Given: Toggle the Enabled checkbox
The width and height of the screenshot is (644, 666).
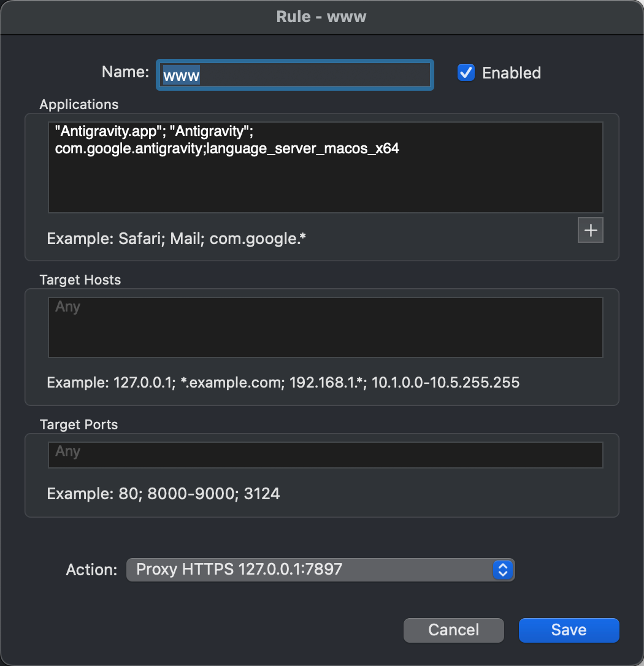Looking at the screenshot, I should (x=466, y=72).
